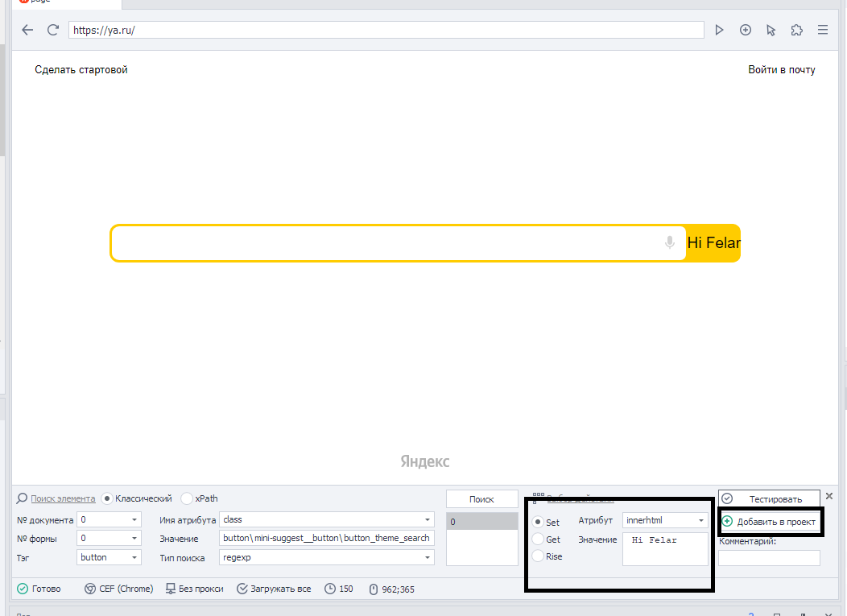The image size is (847, 616).
Task: Select result item 0 in search results list
Action: 481,522
